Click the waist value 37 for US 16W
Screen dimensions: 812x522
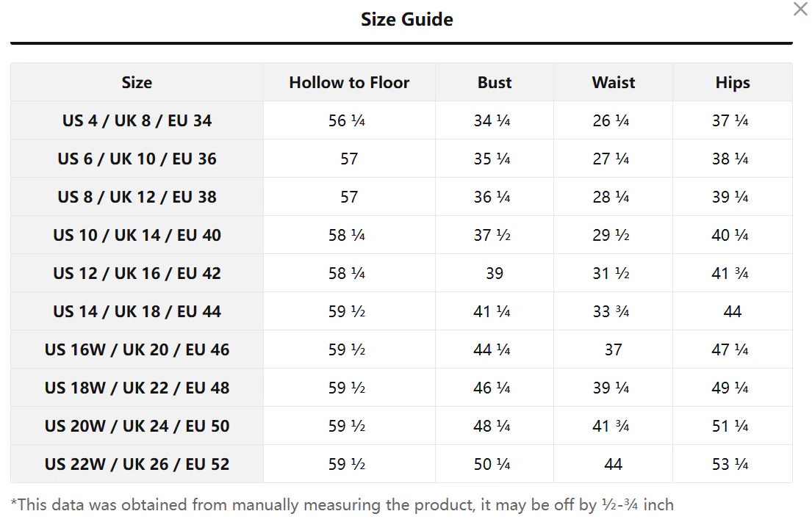614,350
